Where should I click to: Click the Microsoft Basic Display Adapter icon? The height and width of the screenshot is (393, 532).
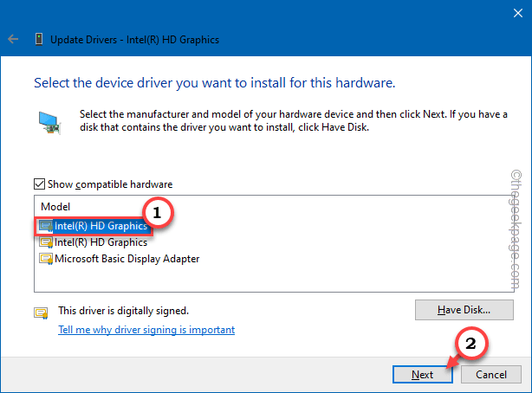pyautogui.click(x=46, y=258)
